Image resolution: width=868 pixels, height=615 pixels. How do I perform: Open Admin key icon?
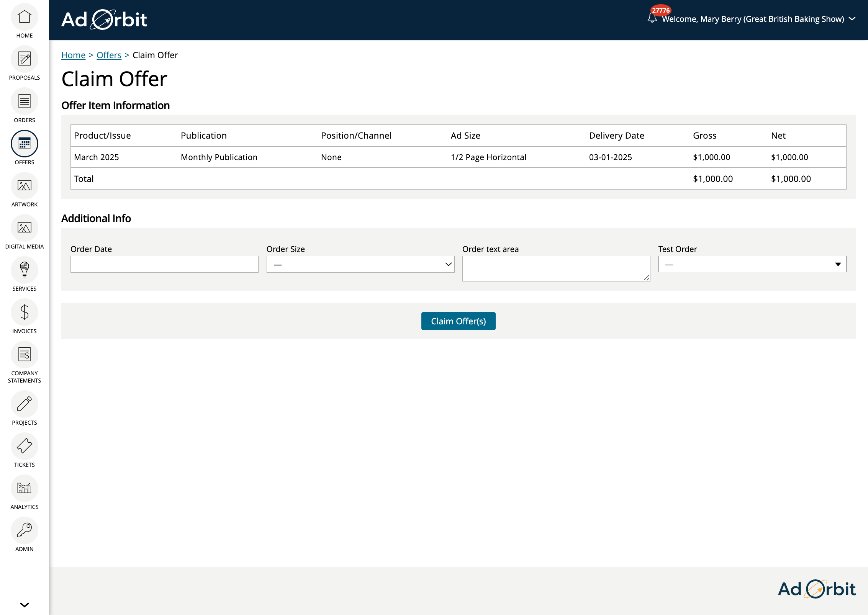tap(25, 531)
